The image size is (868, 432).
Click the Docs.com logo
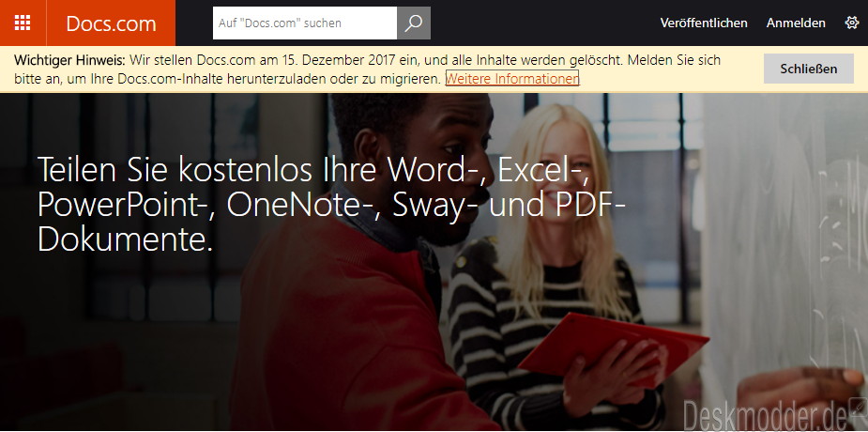111,23
